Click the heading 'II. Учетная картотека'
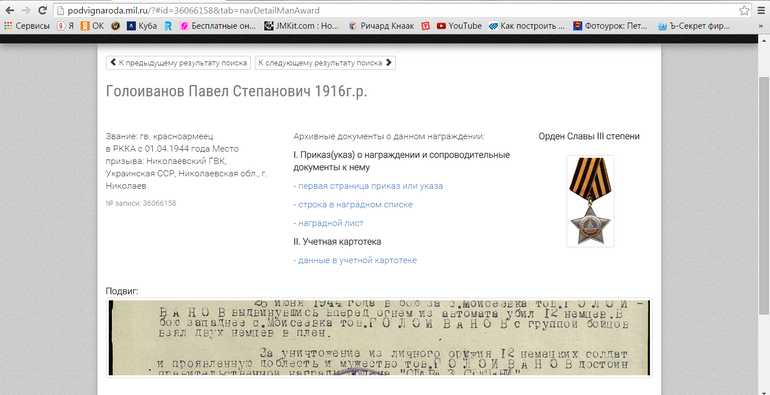Image resolution: width=770 pixels, height=395 pixels. coord(337,242)
